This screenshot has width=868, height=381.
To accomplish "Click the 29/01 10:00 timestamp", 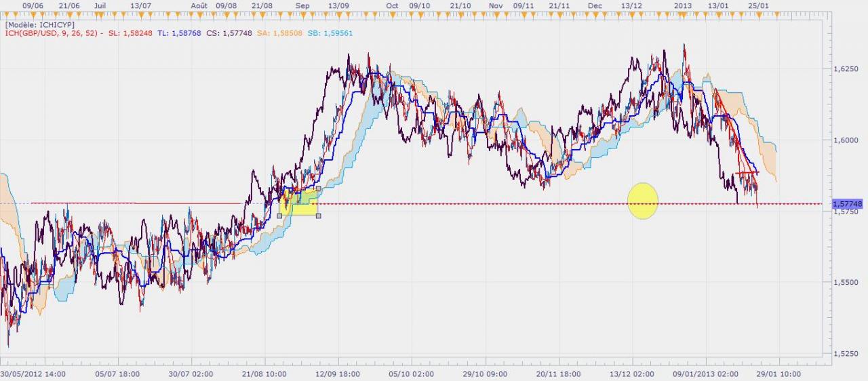I will pyautogui.click(x=778, y=374).
